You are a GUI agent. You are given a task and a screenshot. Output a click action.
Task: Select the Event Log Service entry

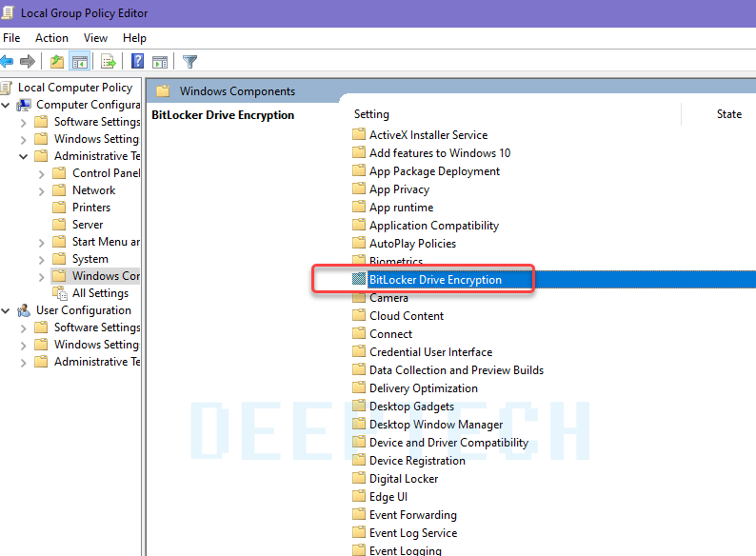coord(412,533)
